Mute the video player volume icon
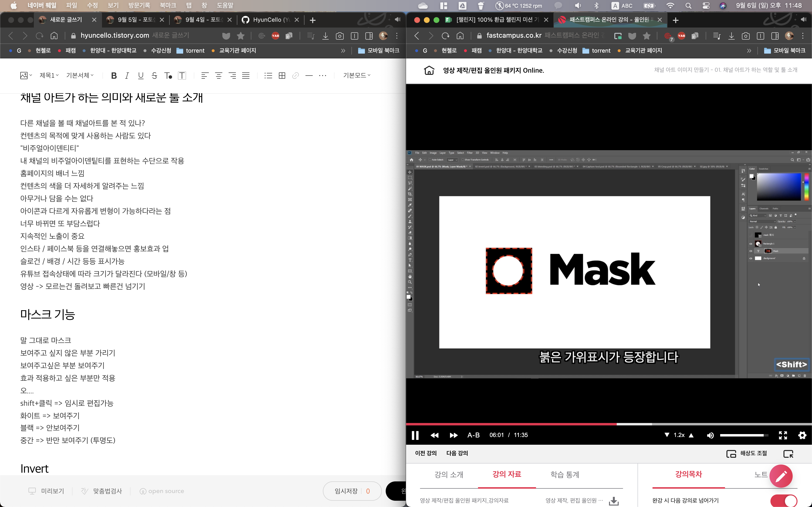Screen dimensions: 812x507 click(710, 435)
